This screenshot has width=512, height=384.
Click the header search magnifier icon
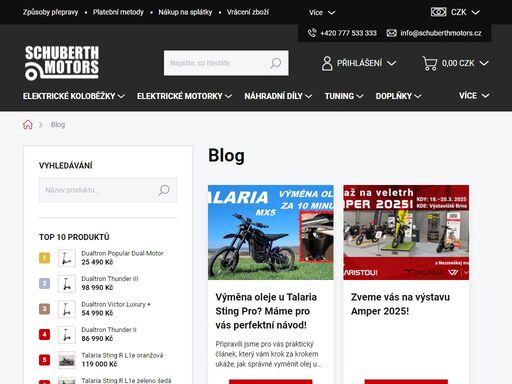click(x=276, y=63)
